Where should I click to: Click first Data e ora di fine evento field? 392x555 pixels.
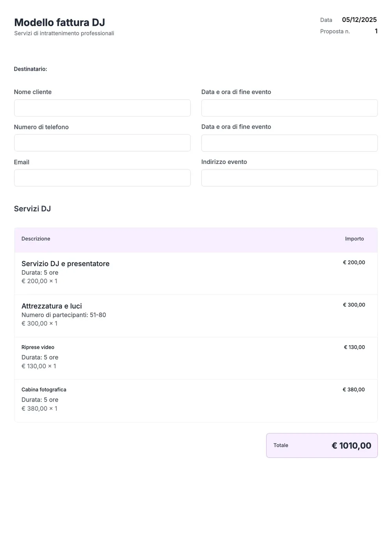289,108
